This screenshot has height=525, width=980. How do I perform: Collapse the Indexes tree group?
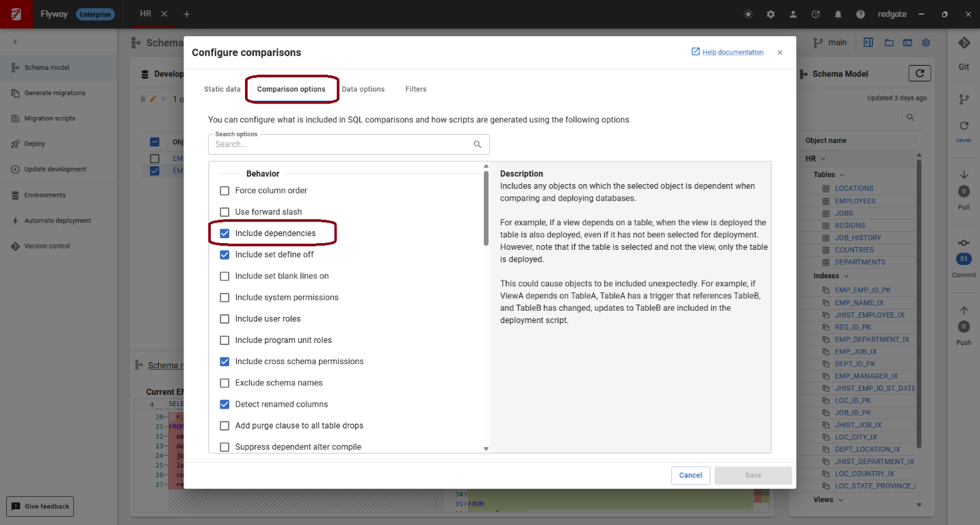(x=847, y=276)
